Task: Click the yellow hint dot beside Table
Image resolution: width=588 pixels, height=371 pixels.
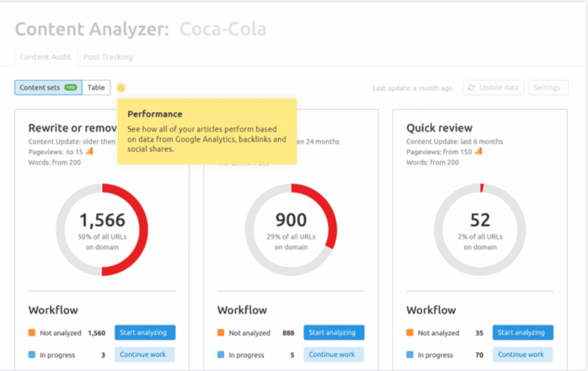Action: [x=121, y=87]
